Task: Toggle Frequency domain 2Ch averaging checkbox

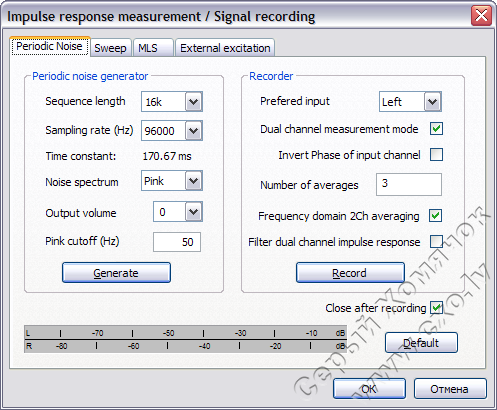Action: tap(436, 216)
